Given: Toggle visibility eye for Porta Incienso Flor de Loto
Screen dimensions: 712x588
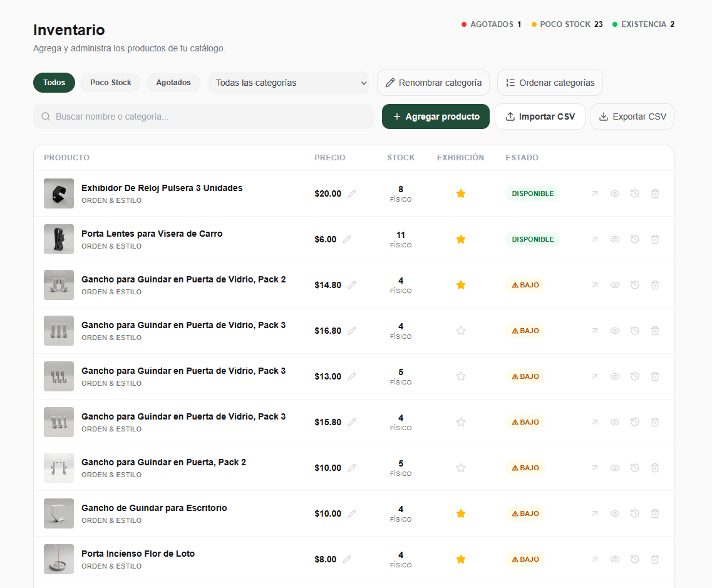Looking at the screenshot, I should pos(615,559).
